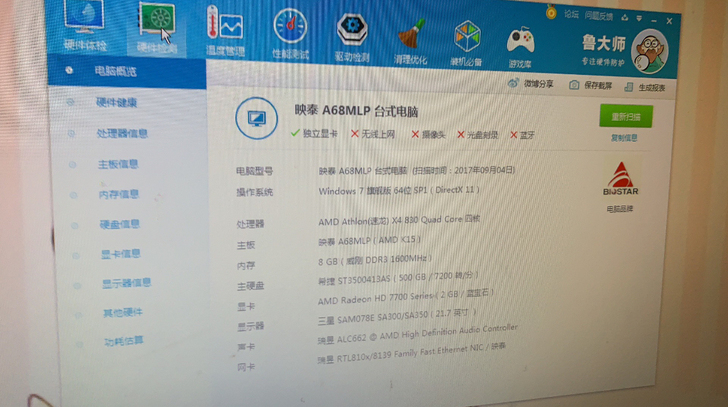
Task: Open the 硬件体检 hardware checkup icon
Action: (84, 23)
